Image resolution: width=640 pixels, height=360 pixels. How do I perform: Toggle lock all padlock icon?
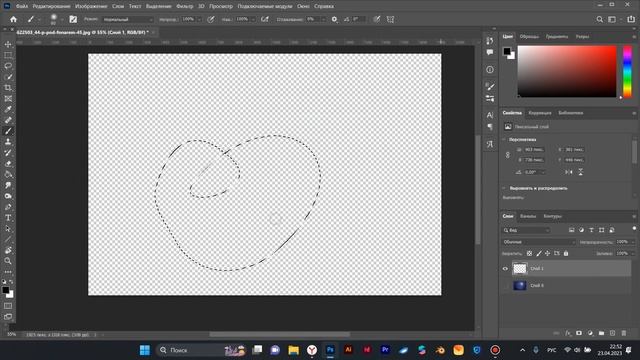coord(566,253)
